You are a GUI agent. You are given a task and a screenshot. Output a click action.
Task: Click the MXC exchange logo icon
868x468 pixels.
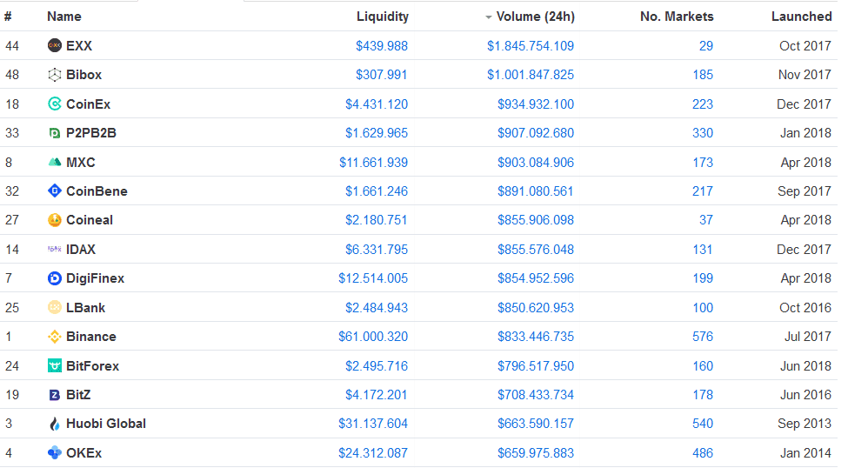pos(55,163)
